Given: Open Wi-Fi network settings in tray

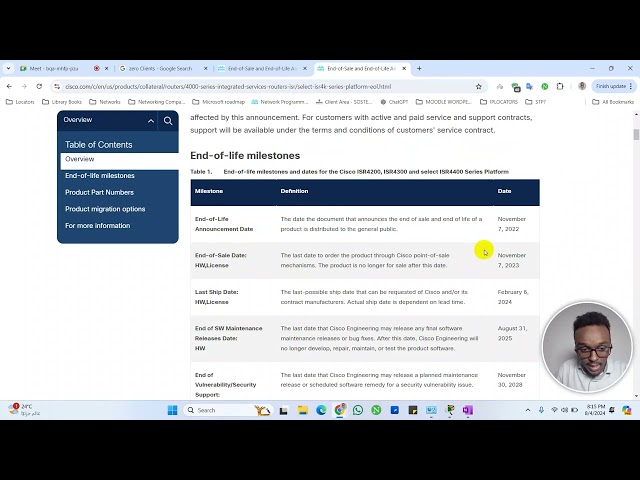Looking at the screenshot, I should (554, 410).
